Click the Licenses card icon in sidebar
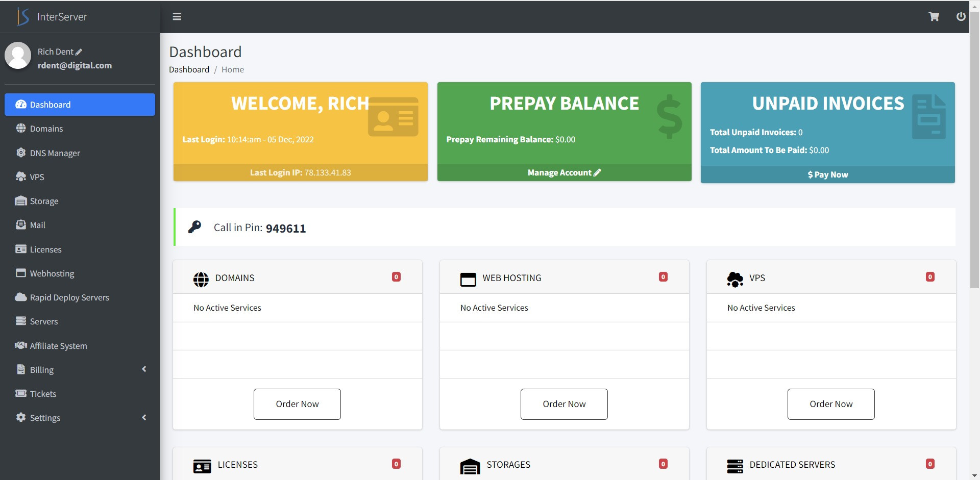 (x=21, y=249)
